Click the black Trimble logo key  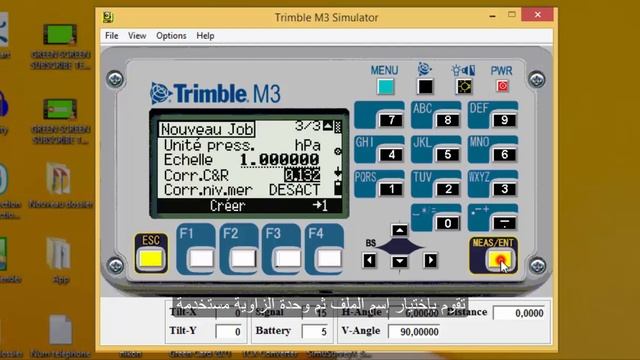425,87
